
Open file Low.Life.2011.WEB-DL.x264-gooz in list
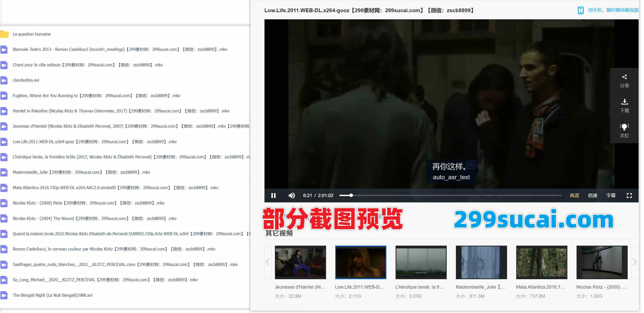coord(95,142)
